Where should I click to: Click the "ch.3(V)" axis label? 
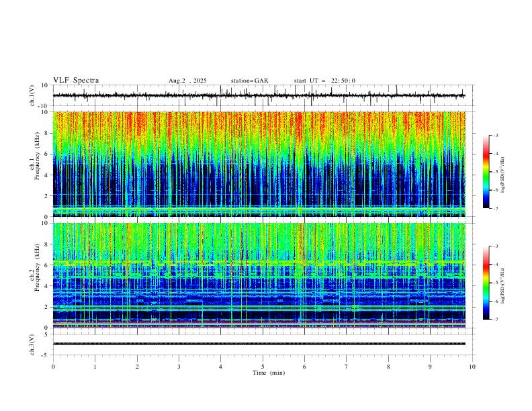[x=32, y=345]
